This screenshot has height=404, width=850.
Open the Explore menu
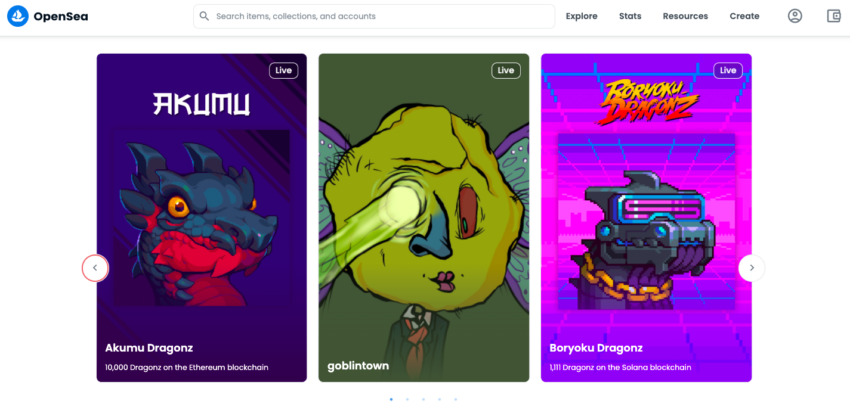tap(582, 16)
